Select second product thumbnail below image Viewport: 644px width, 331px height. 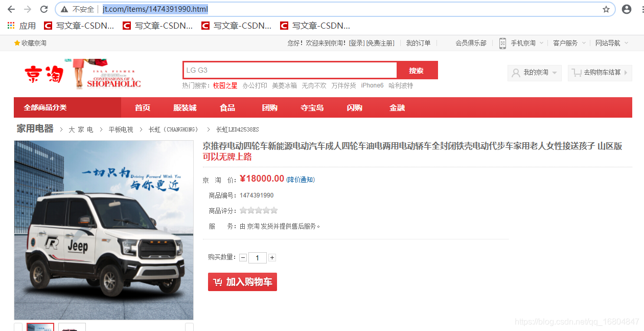72,327
